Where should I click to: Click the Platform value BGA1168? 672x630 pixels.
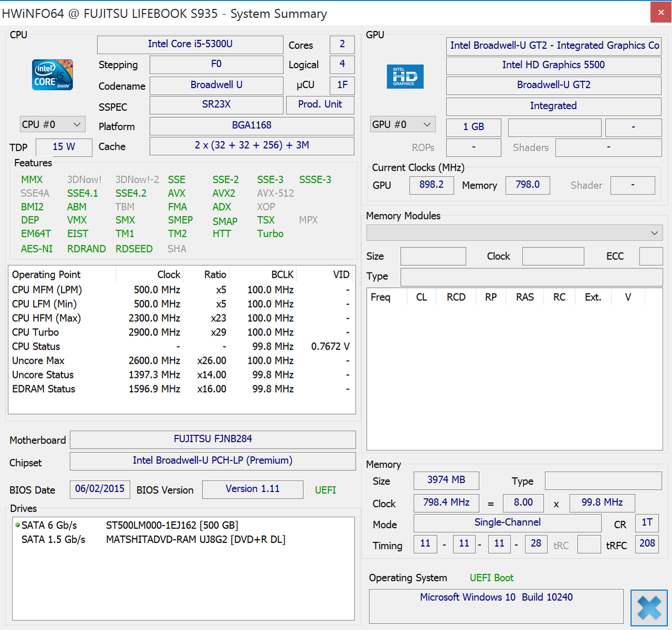pos(252,125)
